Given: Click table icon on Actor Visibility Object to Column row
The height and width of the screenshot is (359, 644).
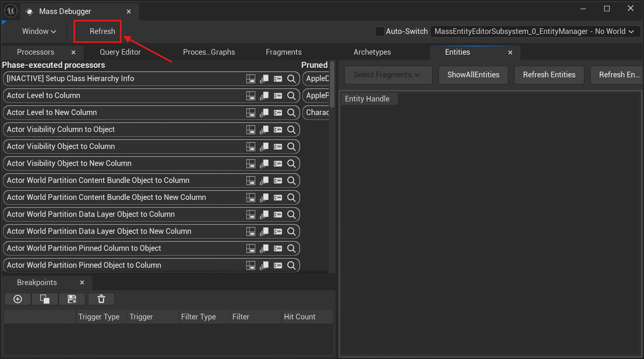Looking at the screenshot, I should [251, 147].
